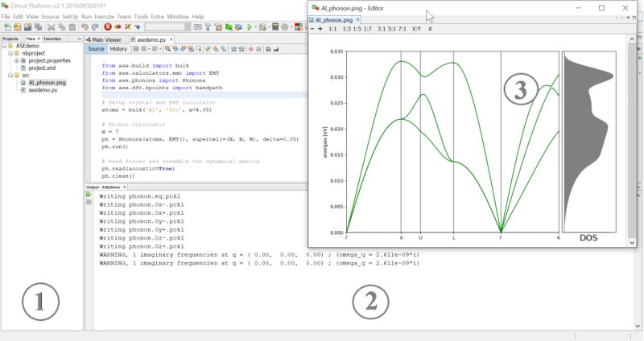Open the Tools menu
Image resolution: width=644 pixels, height=341 pixels.
point(141,17)
